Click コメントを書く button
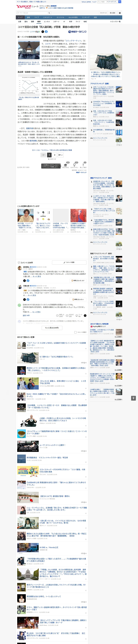138x644 pixels. (x=69, y=263)
